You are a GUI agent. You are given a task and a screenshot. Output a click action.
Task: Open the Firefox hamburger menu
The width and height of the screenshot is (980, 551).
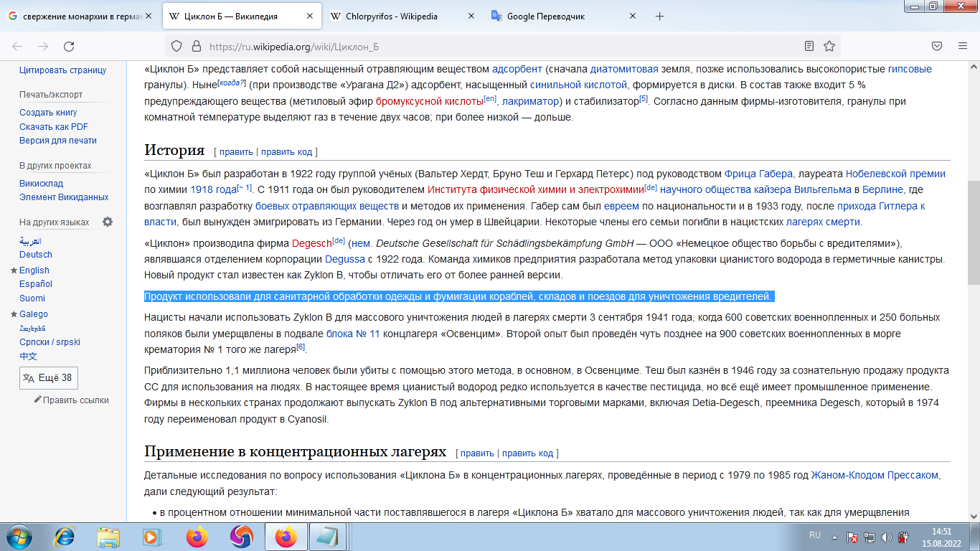(x=963, y=47)
